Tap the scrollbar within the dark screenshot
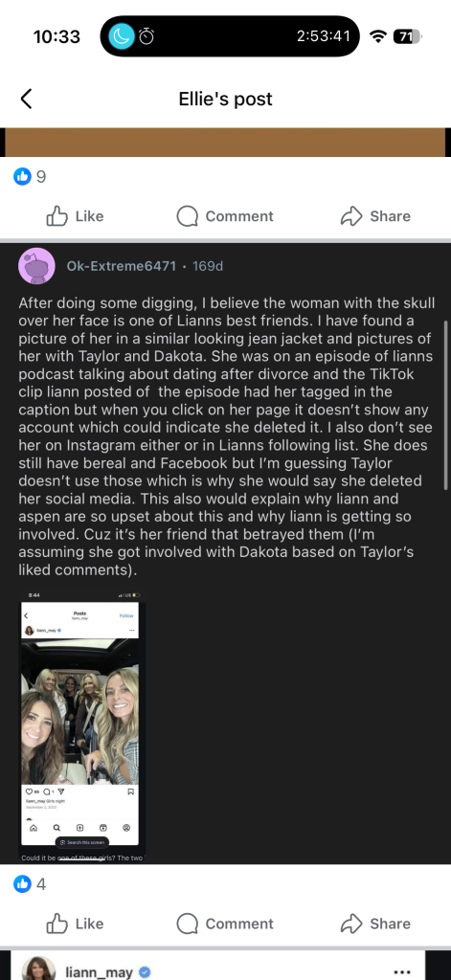 pyautogui.click(x=446, y=405)
